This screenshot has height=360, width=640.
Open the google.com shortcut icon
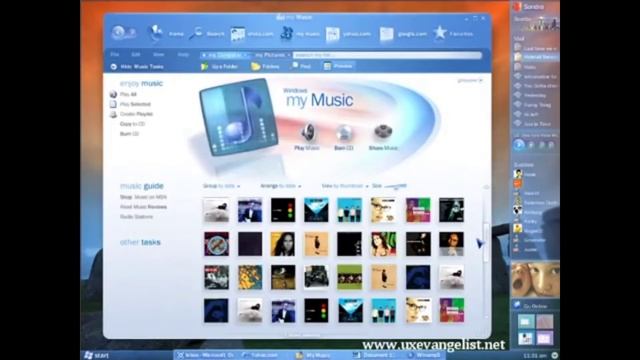[x=386, y=34]
